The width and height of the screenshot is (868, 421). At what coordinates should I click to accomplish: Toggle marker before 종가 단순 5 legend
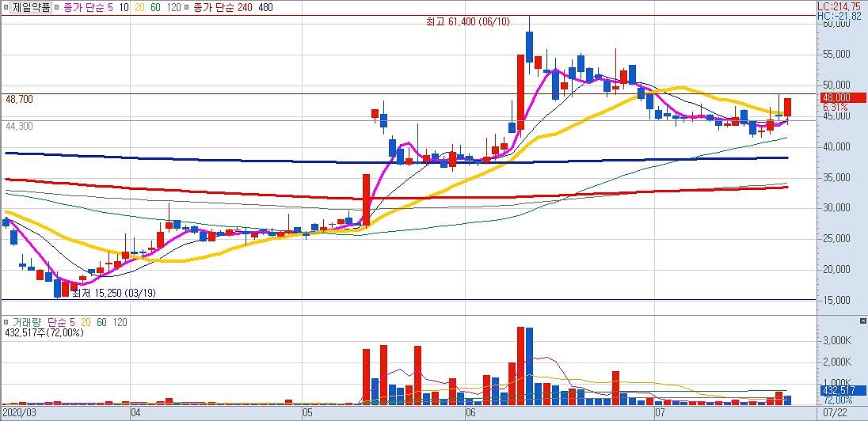click(x=58, y=7)
